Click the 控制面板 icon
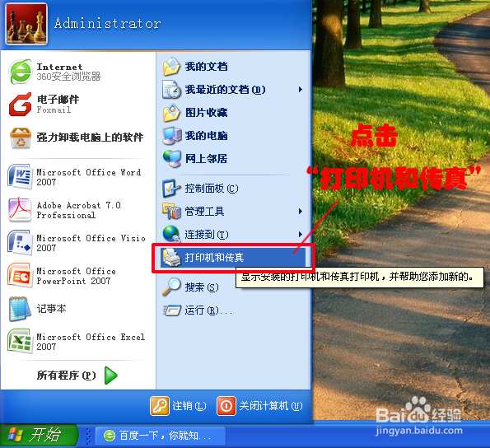 pos(171,189)
